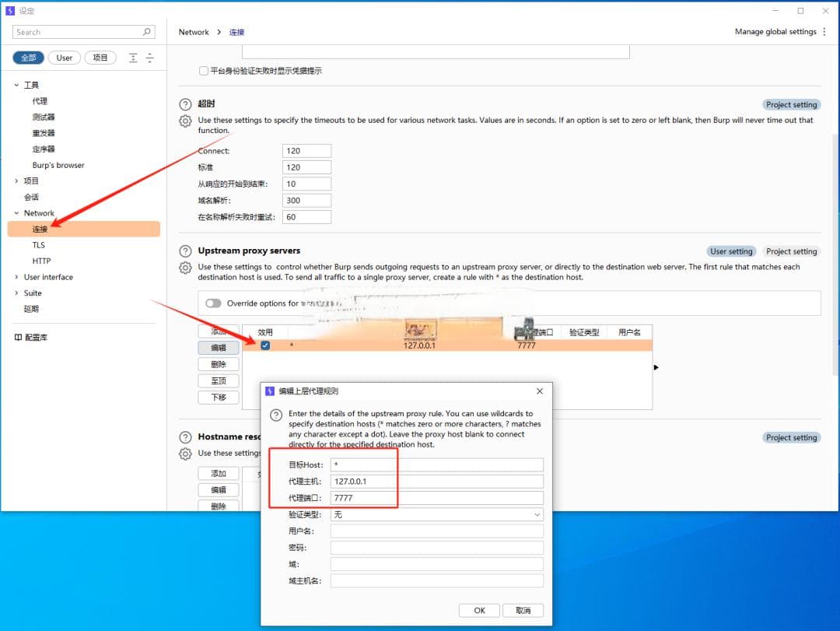Click the 标准 timeout field
Image resolution: width=840 pixels, height=631 pixels.
pyautogui.click(x=307, y=168)
